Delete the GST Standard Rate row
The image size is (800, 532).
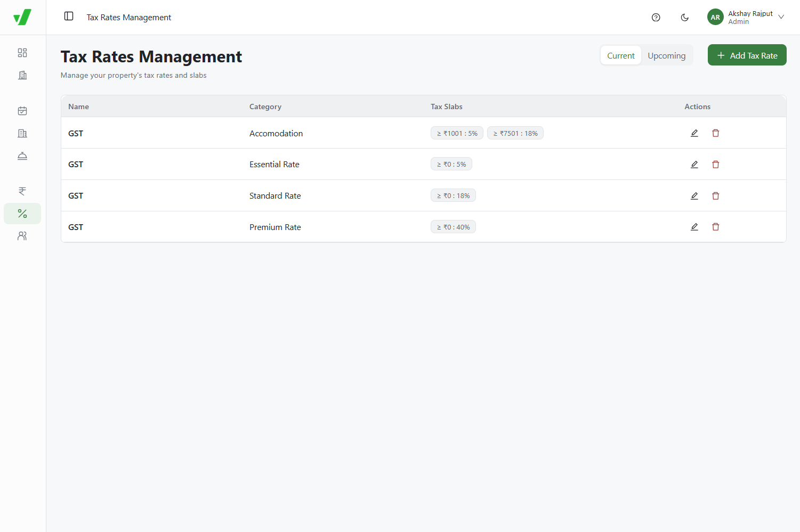[x=716, y=196]
